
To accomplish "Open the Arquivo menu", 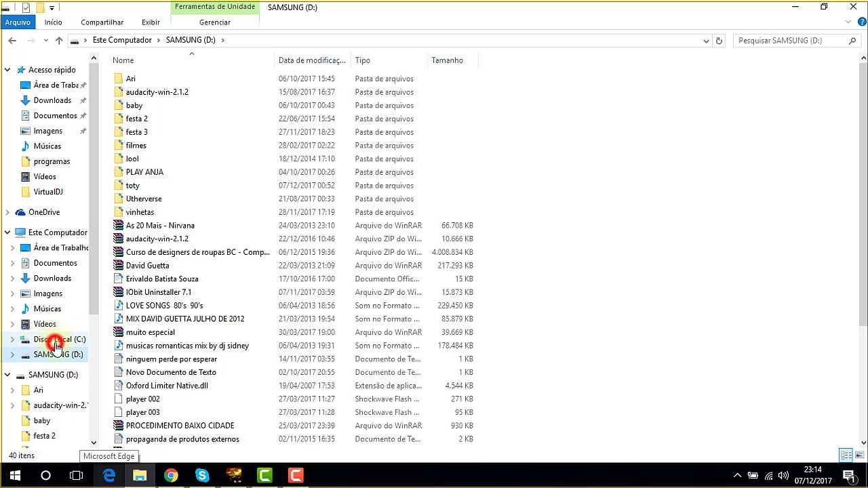I will coord(18,22).
